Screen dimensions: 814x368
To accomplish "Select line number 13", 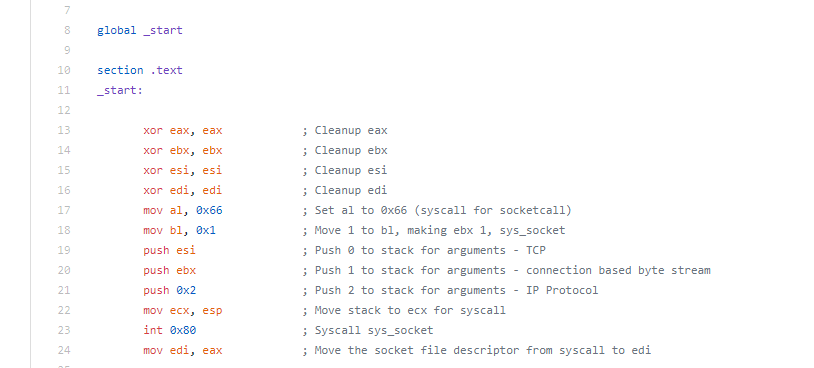I will tap(64, 130).
